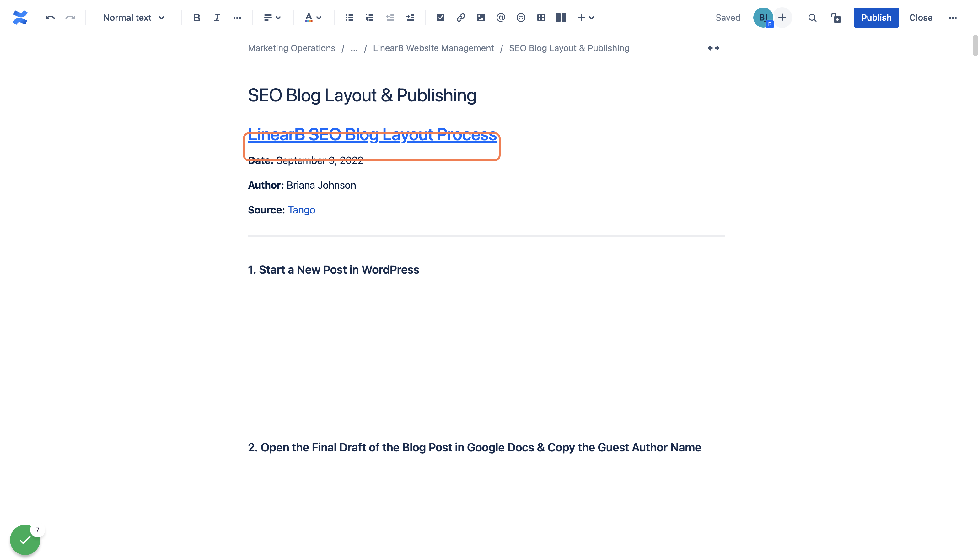This screenshot has height=560, width=978.
Task: Close the editor
Action: pyautogui.click(x=921, y=18)
